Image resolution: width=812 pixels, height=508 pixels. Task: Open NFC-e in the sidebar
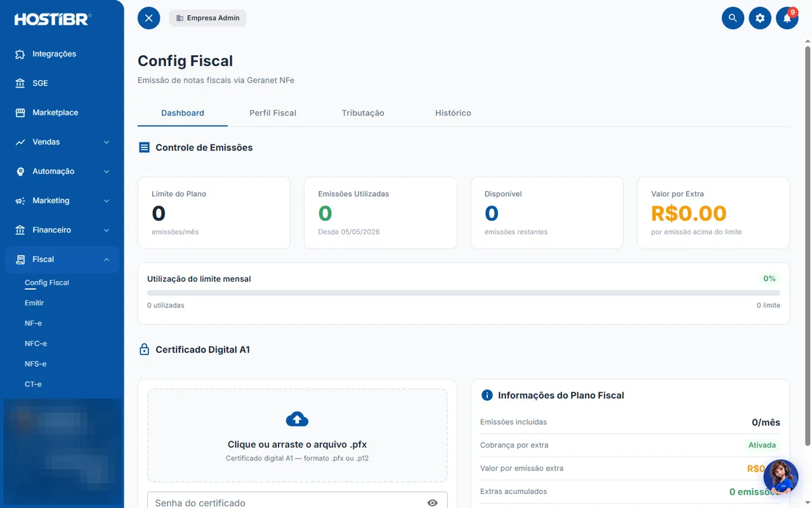click(36, 344)
